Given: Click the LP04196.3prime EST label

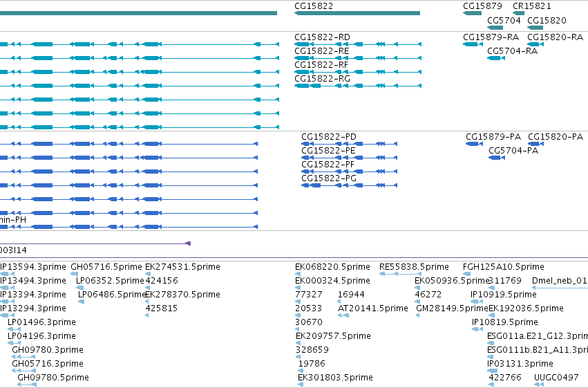Looking at the screenshot, I should 41,336.
